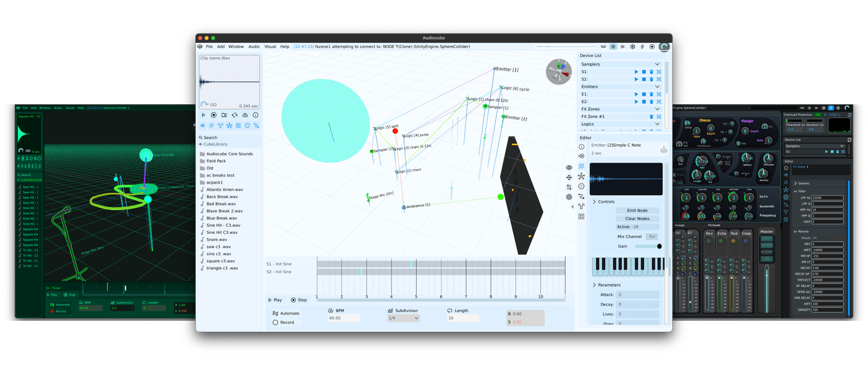The image size is (868, 377).
Task: Toggle the eye visibility icon beside the viewport
Action: (569, 167)
